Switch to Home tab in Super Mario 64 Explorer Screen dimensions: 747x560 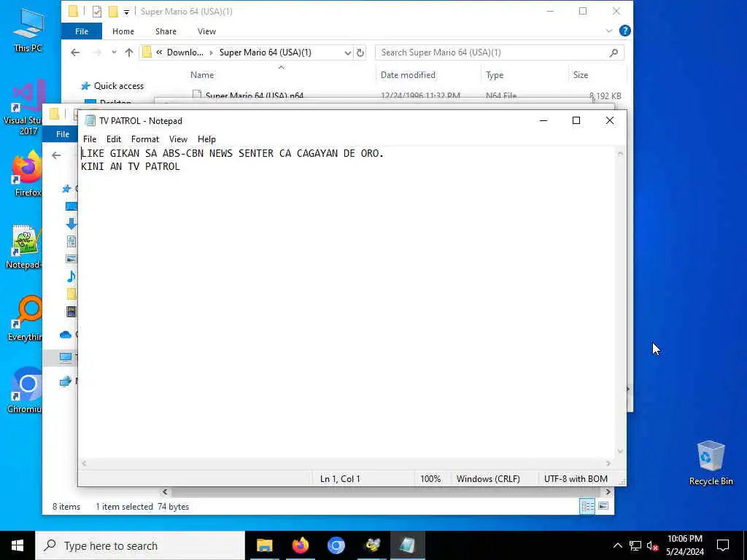[123, 31]
